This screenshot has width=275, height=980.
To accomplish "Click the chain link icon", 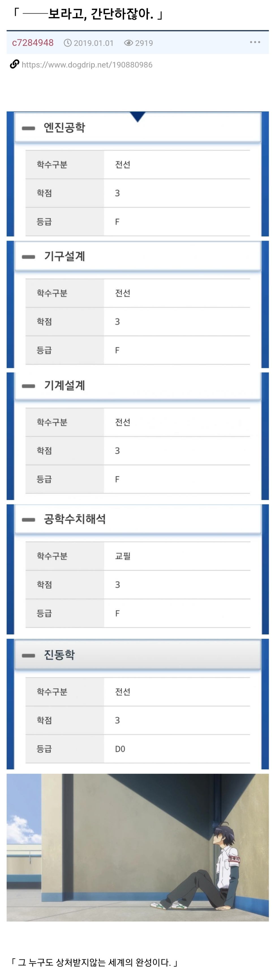I will tap(14, 64).
